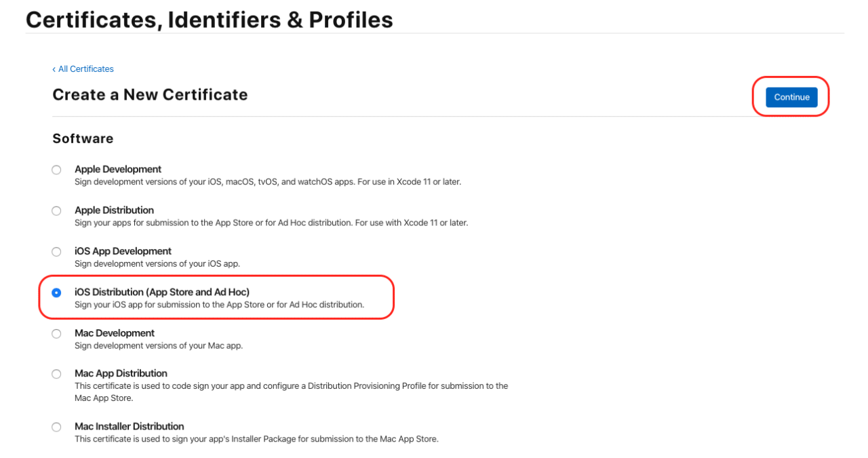Viewport: 868px width, 458px height.
Task: Choose the iOS App Development certificate type
Action: [x=56, y=252]
